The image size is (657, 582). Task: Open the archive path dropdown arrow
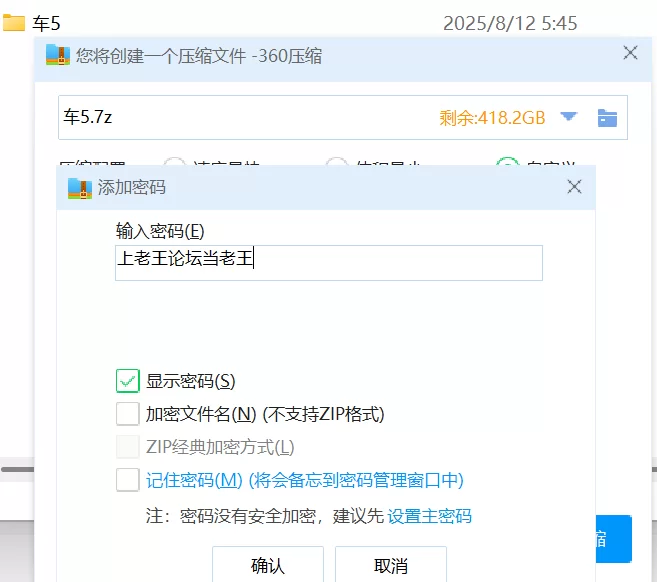point(569,116)
